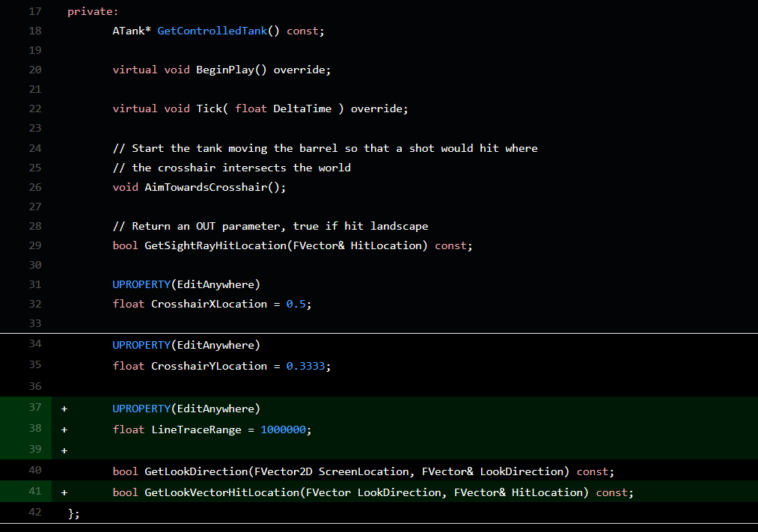Click the CrosshairYLocation value 0.3333
758x532 pixels.
pos(305,366)
